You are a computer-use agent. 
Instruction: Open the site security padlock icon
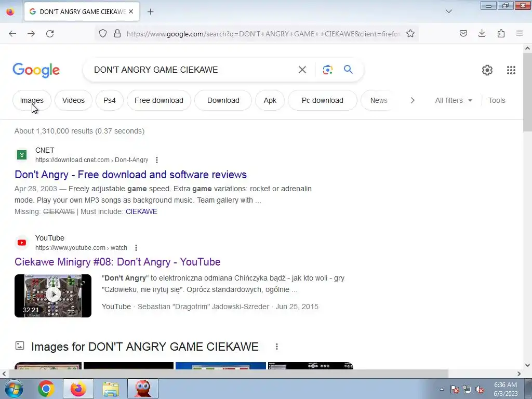pos(117,33)
